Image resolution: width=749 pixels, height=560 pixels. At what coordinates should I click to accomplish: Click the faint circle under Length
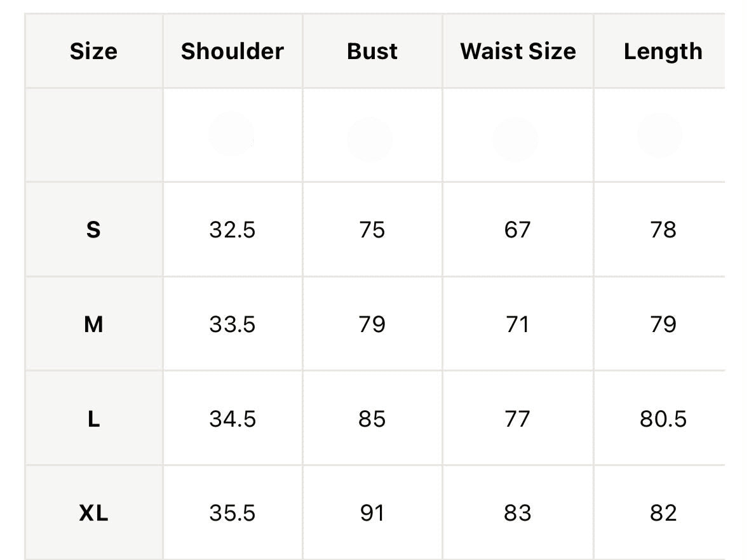659,136
